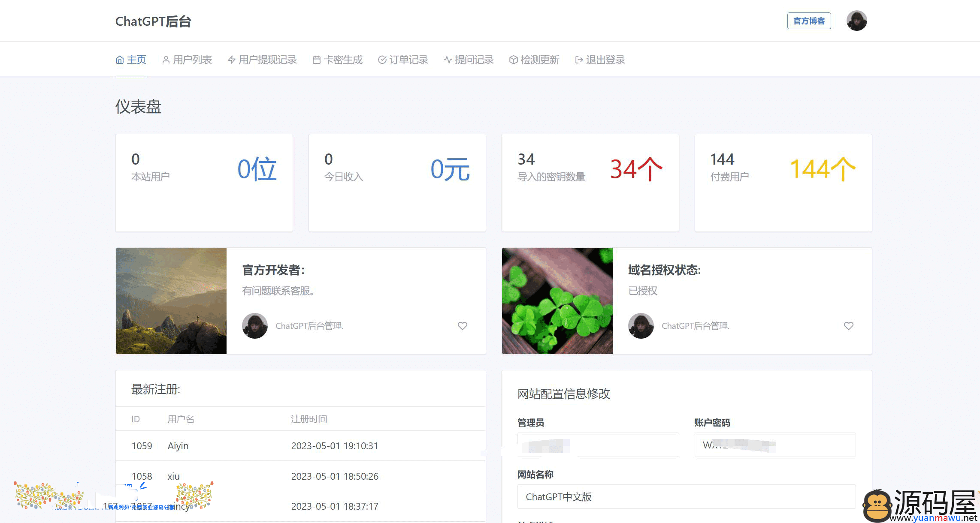Select user row 1059 Aiyin
Image resolution: width=980 pixels, height=523 pixels.
point(301,446)
